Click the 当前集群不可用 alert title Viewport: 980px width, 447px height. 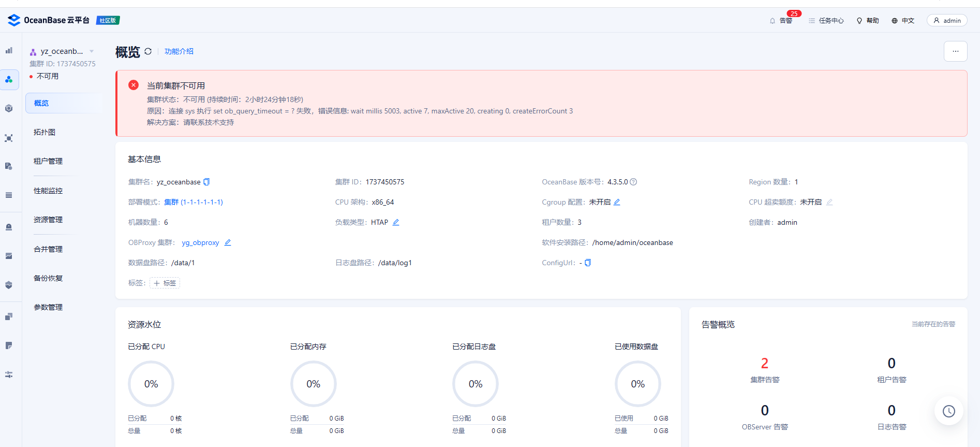(x=176, y=85)
